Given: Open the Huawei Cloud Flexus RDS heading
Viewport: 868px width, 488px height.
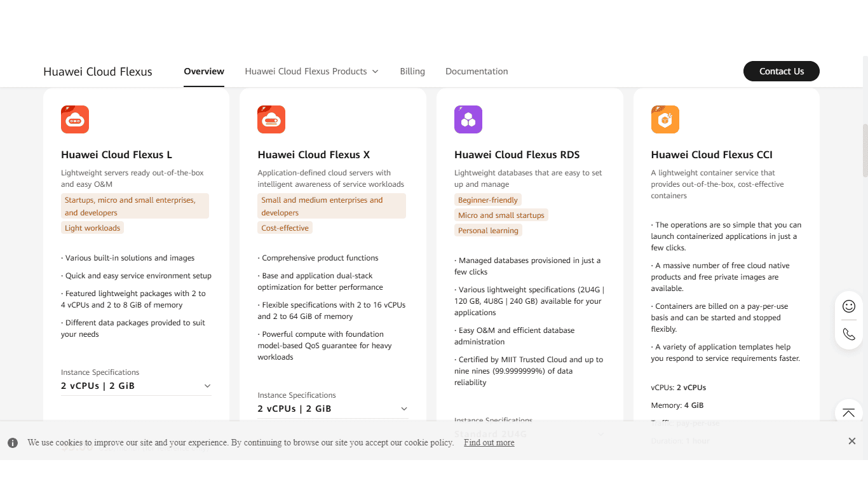Looking at the screenshot, I should [x=517, y=154].
